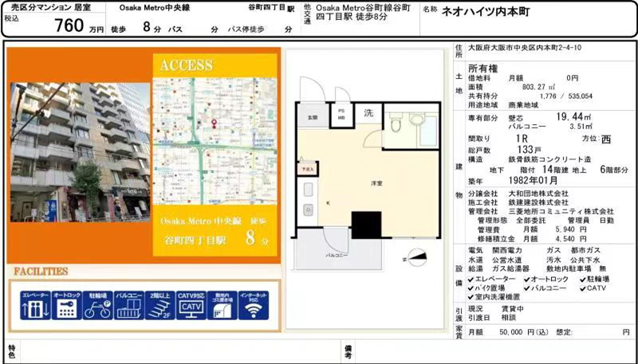Select the property name ネオハイツ内本町
Viewport: 638px width, 364px height.
tap(486, 12)
